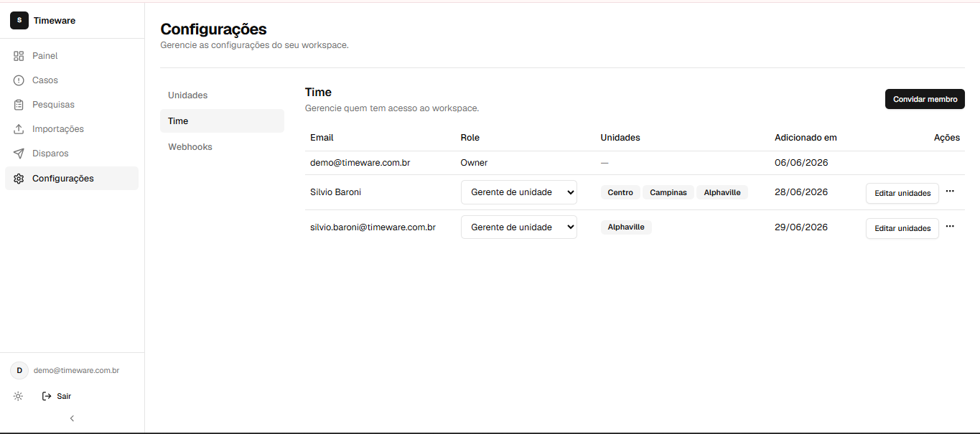This screenshot has width=980, height=434.
Task: Open the Disparos section
Action: (72, 154)
